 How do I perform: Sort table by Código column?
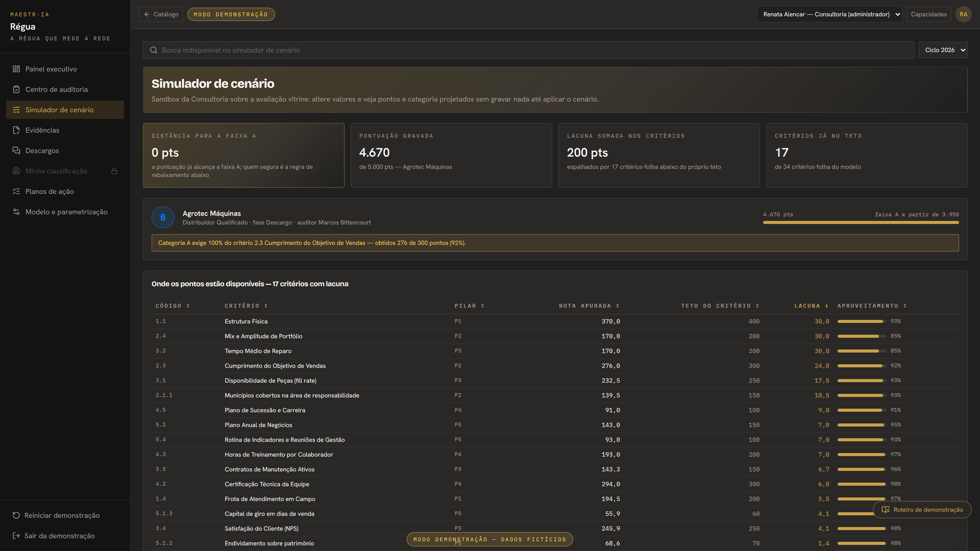[172, 306]
